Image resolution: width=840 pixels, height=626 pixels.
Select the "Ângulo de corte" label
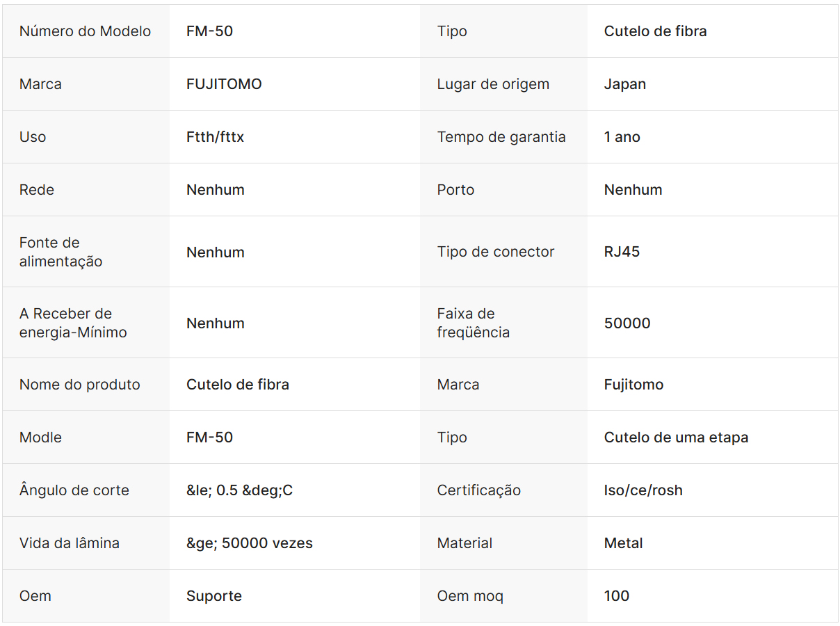(74, 490)
